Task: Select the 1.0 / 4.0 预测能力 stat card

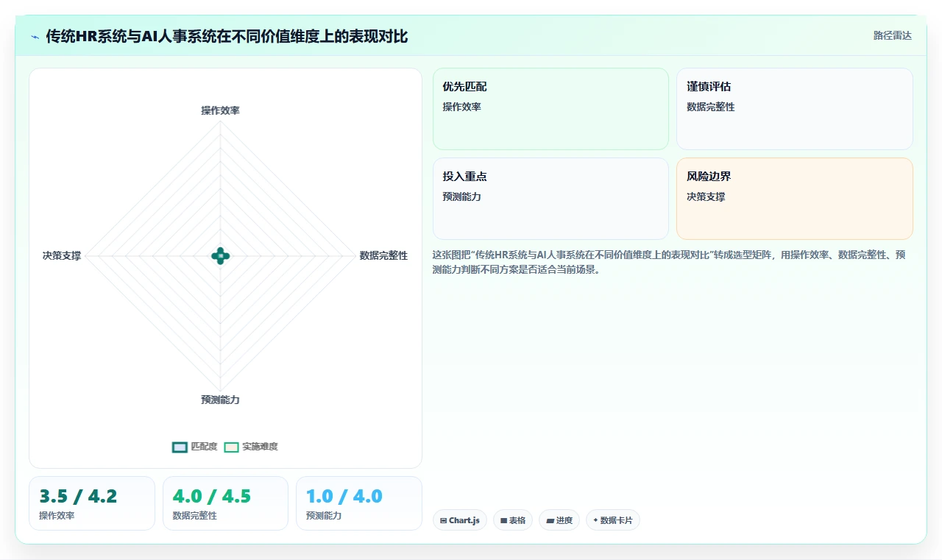Action: pos(359,503)
